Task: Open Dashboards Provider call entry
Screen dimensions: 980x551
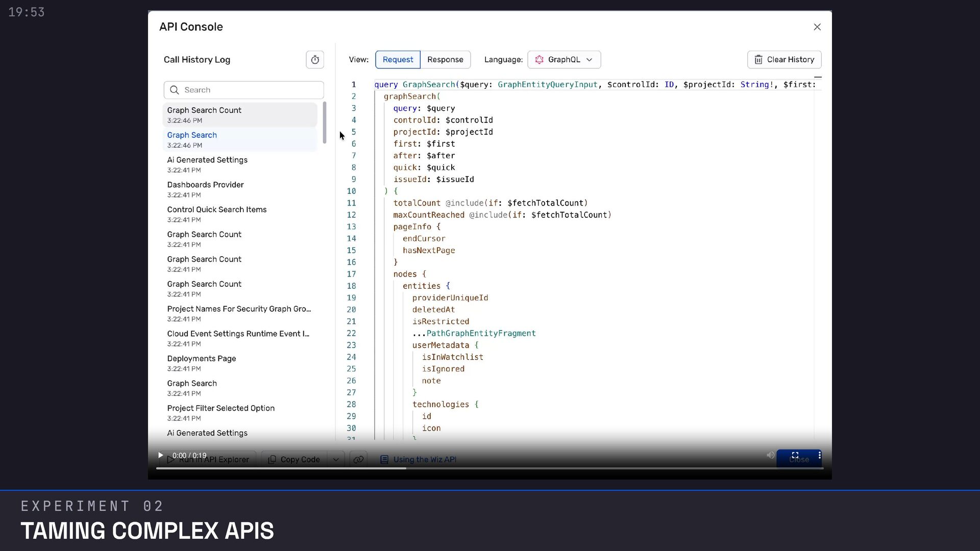Action: [240, 189]
